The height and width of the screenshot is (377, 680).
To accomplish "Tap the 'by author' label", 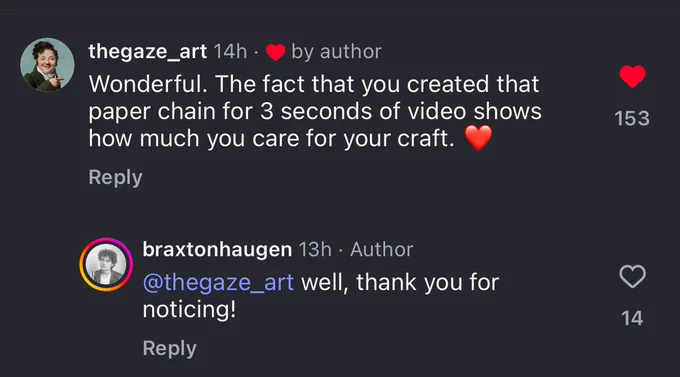I will (x=336, y=52).
